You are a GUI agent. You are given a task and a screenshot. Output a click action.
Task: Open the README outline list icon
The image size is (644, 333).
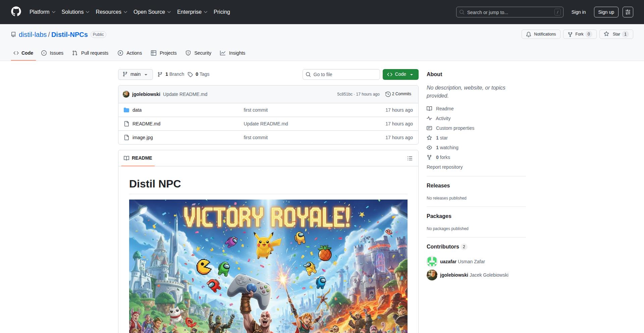coord(410,158)
